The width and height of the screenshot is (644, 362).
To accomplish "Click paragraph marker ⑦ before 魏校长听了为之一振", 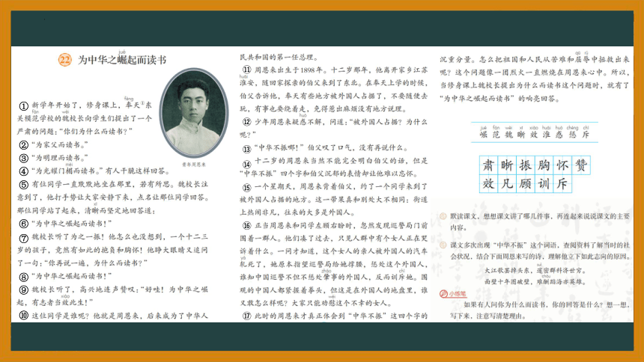I will click(x=23, y=237).
